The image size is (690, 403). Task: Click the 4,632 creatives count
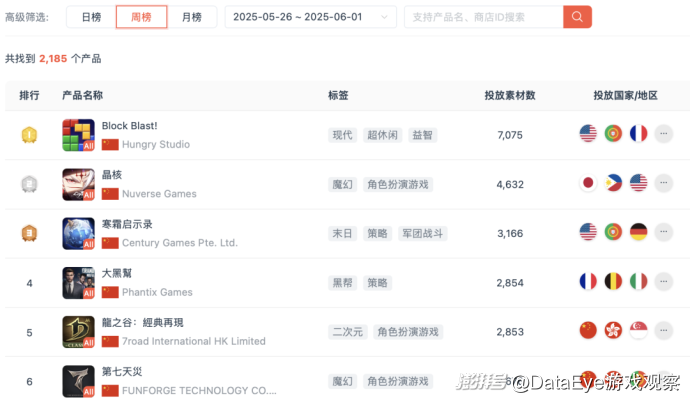tap(510, 184)
